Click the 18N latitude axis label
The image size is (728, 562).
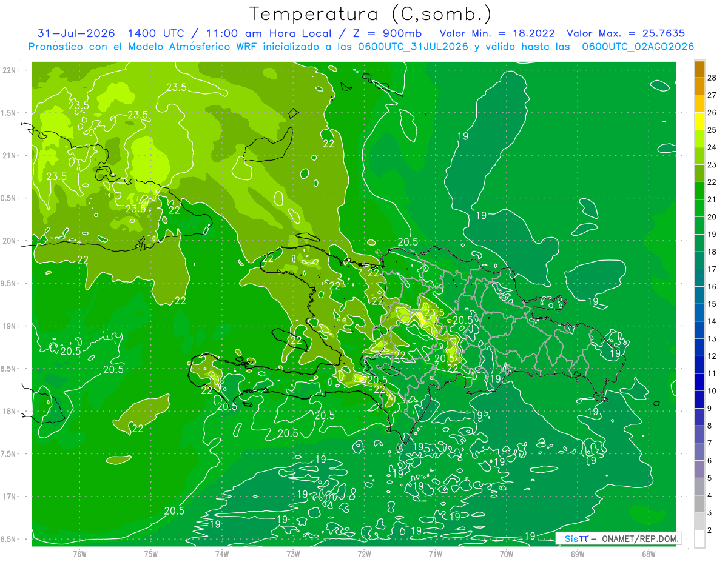[9, 412]
